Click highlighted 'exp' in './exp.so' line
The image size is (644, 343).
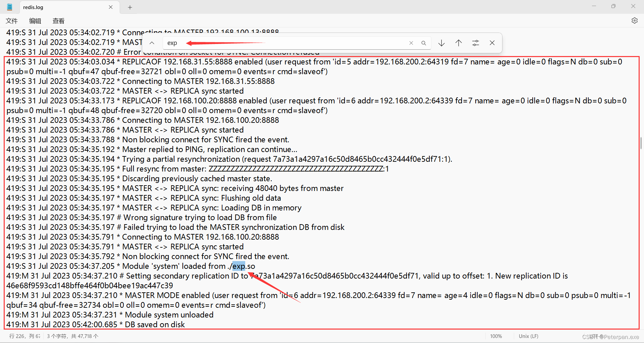239,266
